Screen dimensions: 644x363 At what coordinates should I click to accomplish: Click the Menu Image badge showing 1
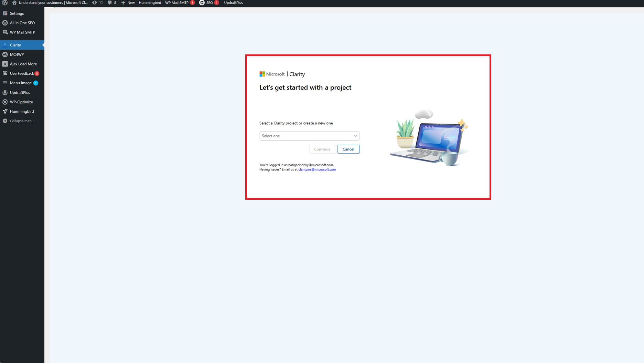(x=36, y=83)
